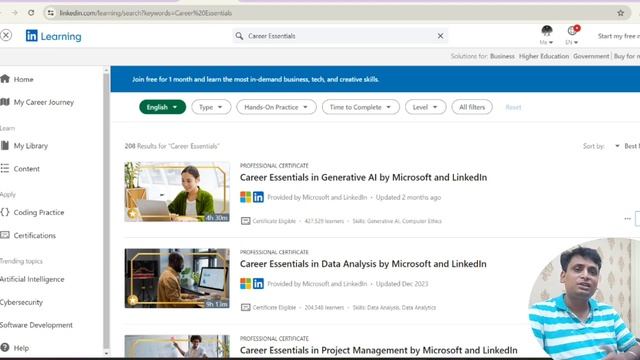Open All filters panel
Screen dimensions: 640x360
pos(472,107)
